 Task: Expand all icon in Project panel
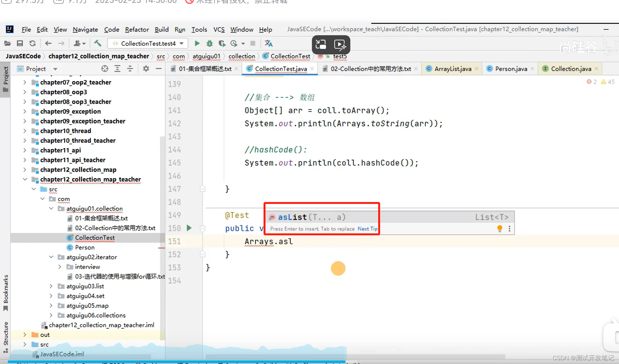(117, 69)
